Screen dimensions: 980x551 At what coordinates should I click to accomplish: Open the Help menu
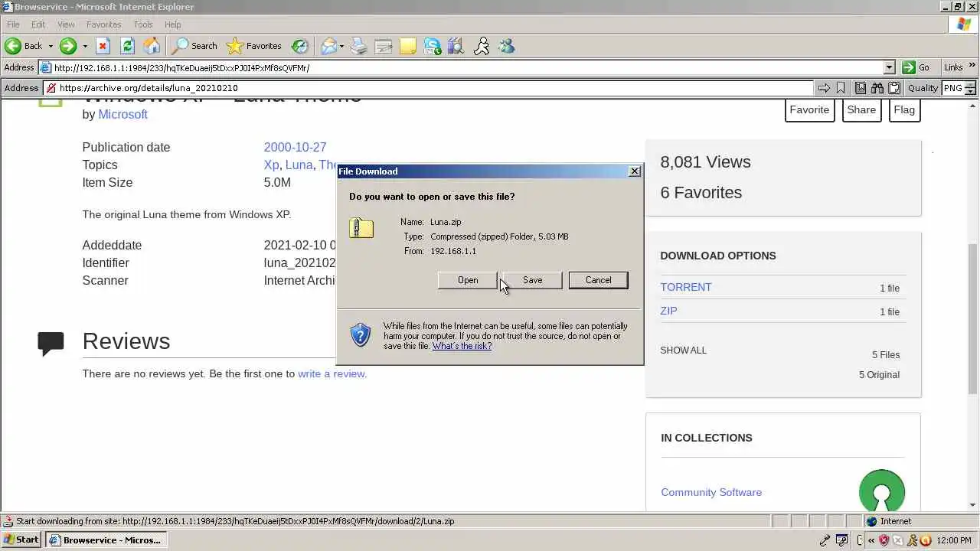(x=173, y=24)
